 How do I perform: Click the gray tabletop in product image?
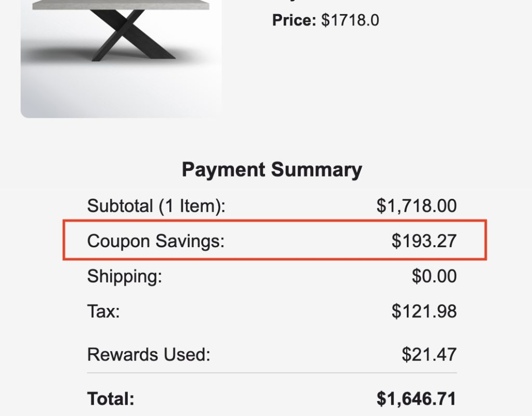(119, 5)
